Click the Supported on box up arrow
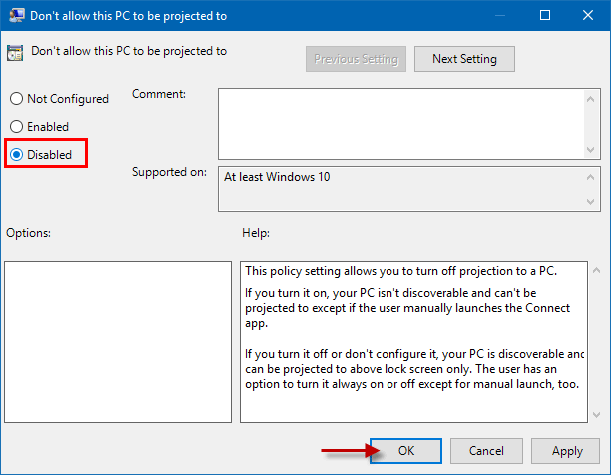Image resolution: width=611 pixels, height=475 pixels. click(590, 176)
